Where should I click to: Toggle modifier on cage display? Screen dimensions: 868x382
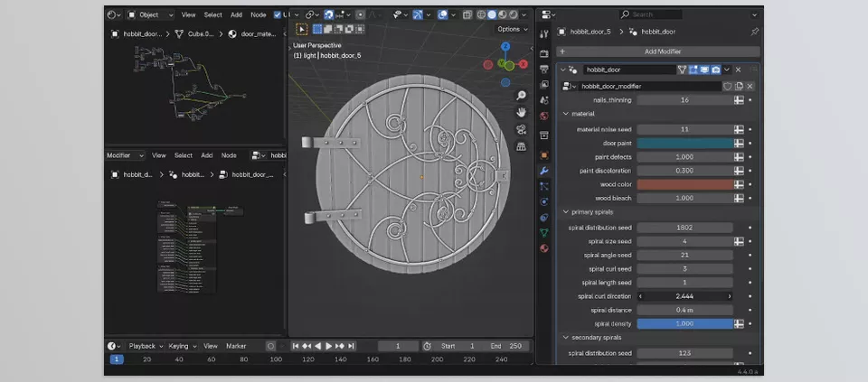[682, 70]
